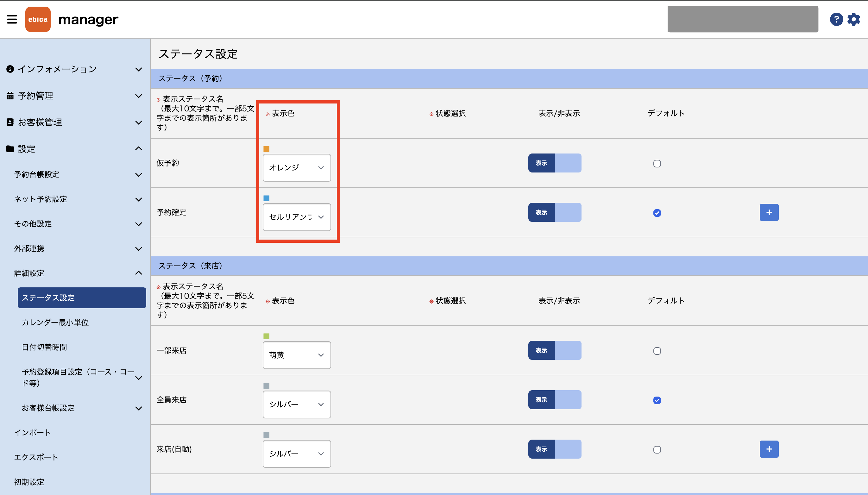Check default checkbox for 一部来店

click(657, 351)
